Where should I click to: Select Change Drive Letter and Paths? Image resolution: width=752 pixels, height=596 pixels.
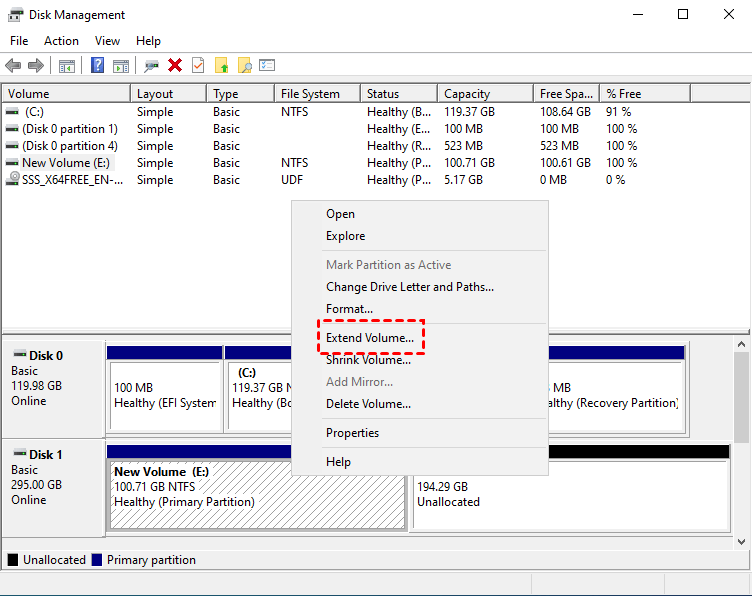[x=420, y=287]
